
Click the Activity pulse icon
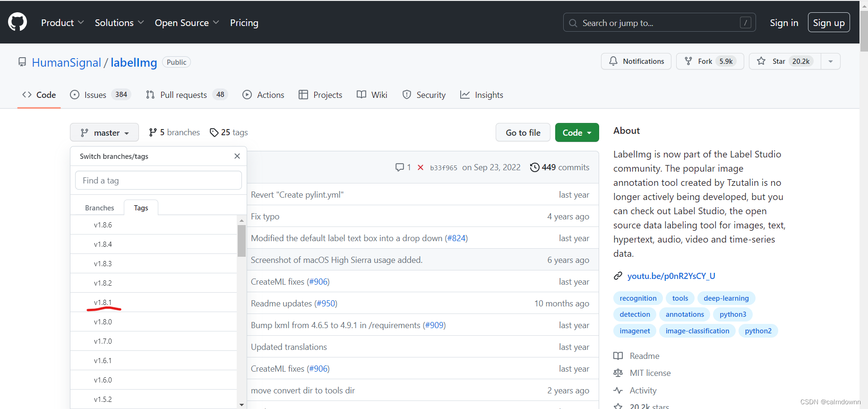pos(618,390)
